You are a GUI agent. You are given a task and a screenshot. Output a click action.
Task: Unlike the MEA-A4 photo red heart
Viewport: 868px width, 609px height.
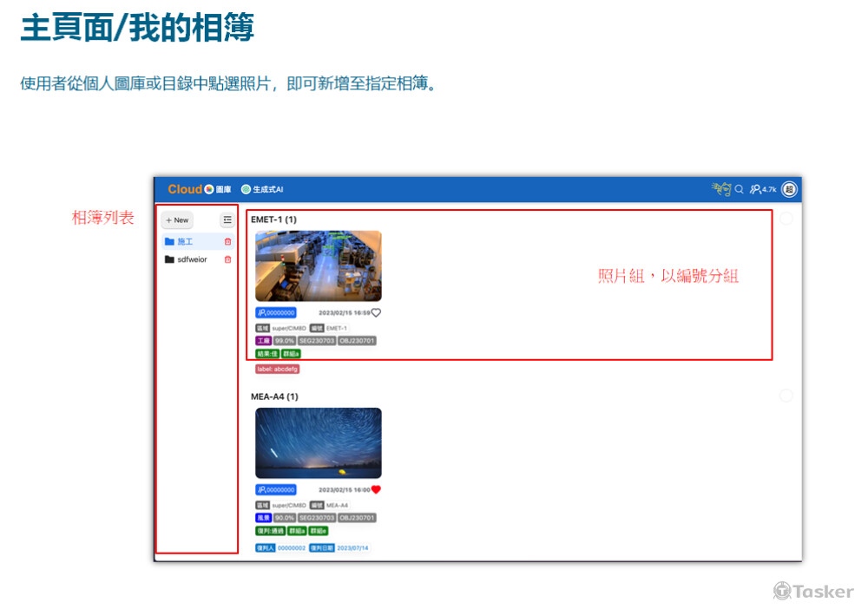click(x=376, y=489)
